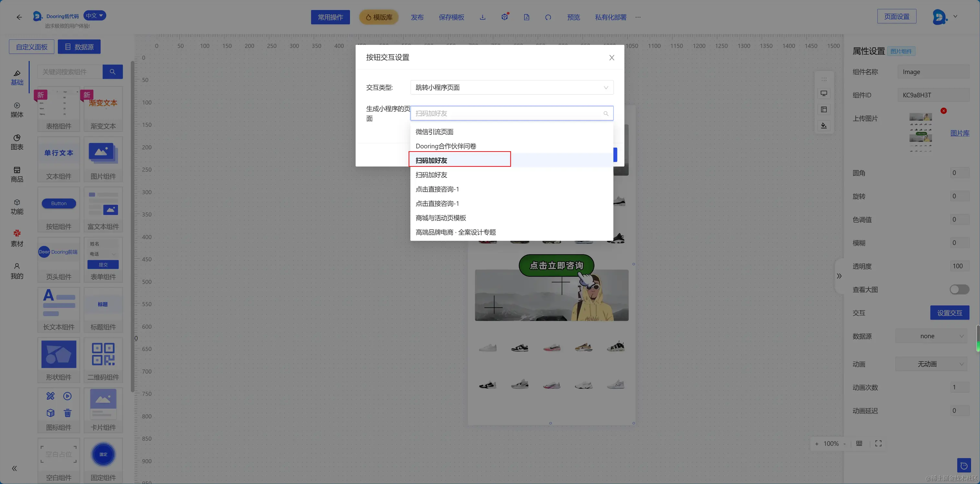Remove uploaded image with red delete badge
This screenshot has height=484, width=980.
coord(943,111)
